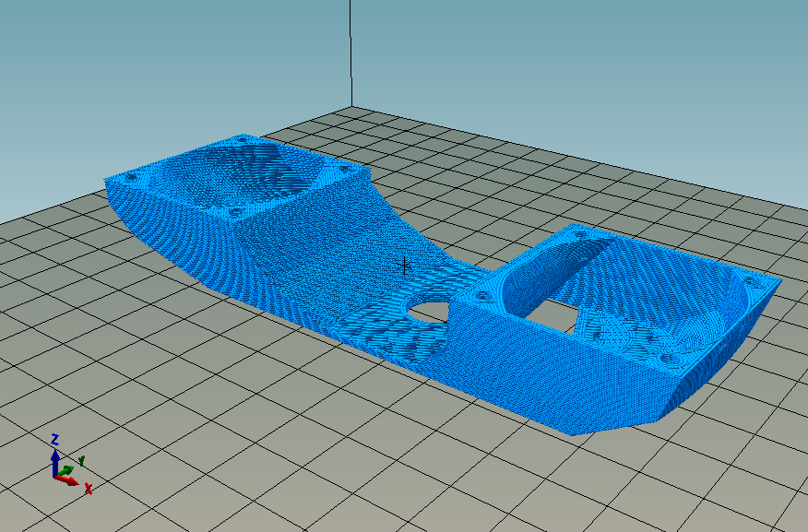Click the black crosshair marker at viewport center
The image size is (808, 532).
click(x=404, y=266)
